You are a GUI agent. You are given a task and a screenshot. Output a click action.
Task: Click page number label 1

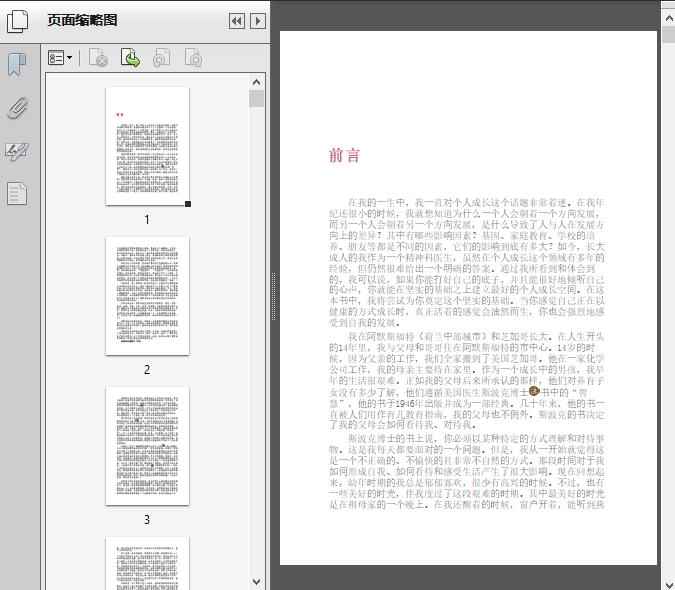pyautogui.click(x=147, y=219)
